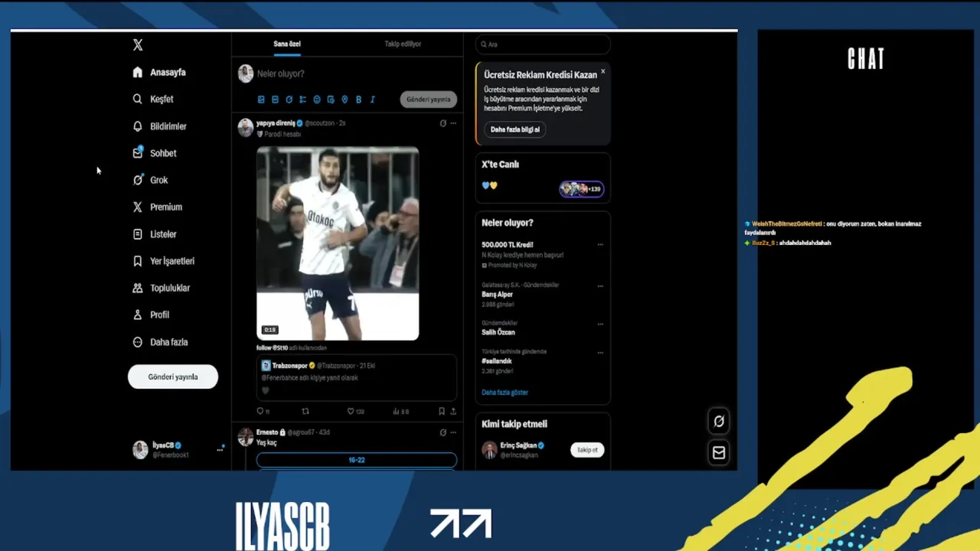Apply italic formatting in composer
Viewport: 980px width, 551px height.
(x=373, y=99)
